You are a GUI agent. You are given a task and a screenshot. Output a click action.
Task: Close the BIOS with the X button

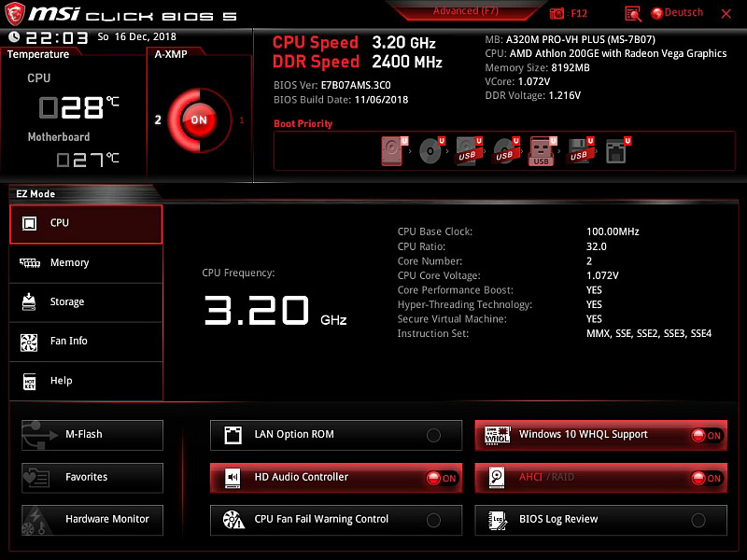[726, 14]
